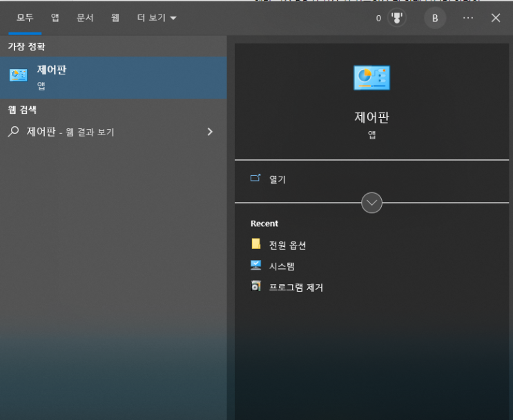Switch to the 앱 tab
The width and height of the screenshot is (513, 420).
[55, 18]
